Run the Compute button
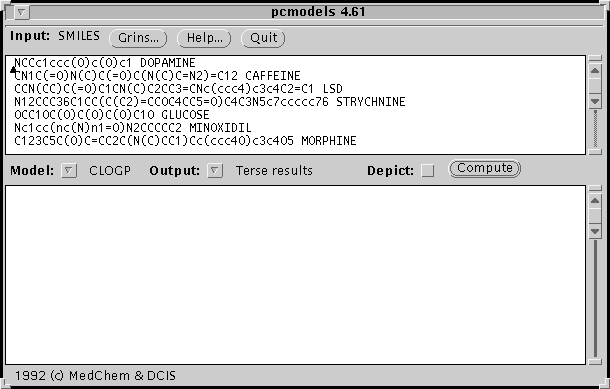The height and width of the screenshot is (389, 610). coord(484,168)
